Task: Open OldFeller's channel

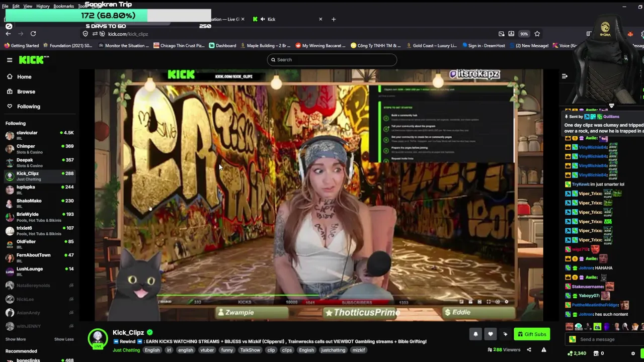Action: point(40,244)
